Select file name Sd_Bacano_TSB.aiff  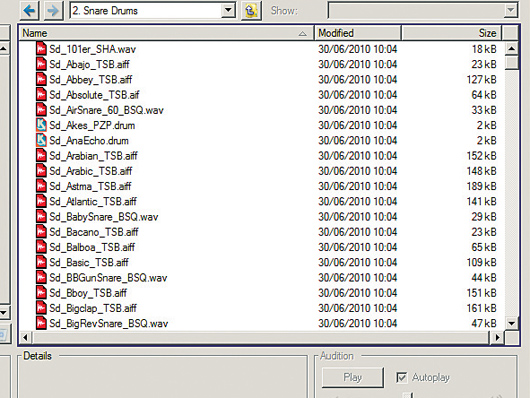point(94,232)
